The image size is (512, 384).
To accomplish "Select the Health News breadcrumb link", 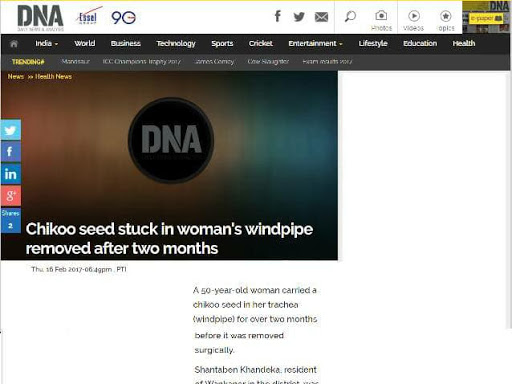I will [53, 77].
